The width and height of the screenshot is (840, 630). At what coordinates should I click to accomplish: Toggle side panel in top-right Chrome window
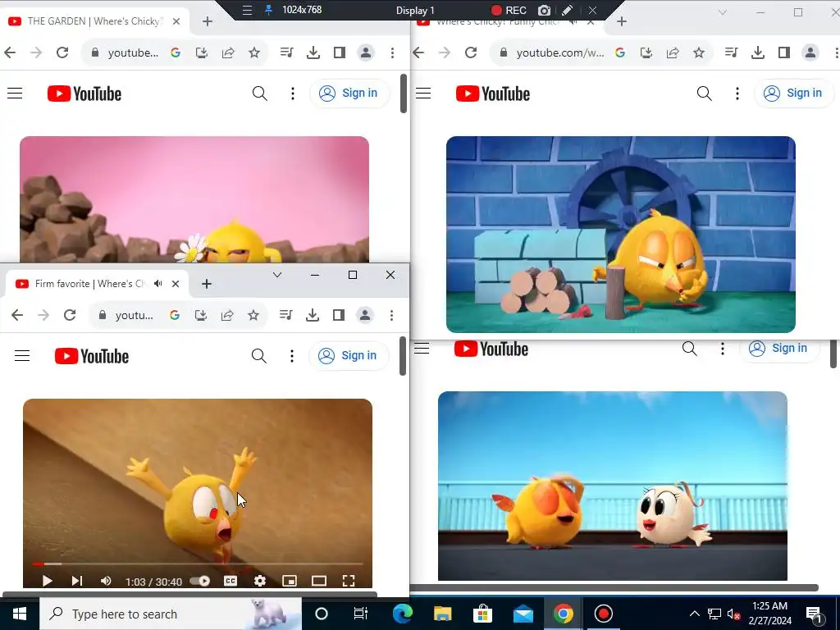pyautogui.click(x=783, y=52)
